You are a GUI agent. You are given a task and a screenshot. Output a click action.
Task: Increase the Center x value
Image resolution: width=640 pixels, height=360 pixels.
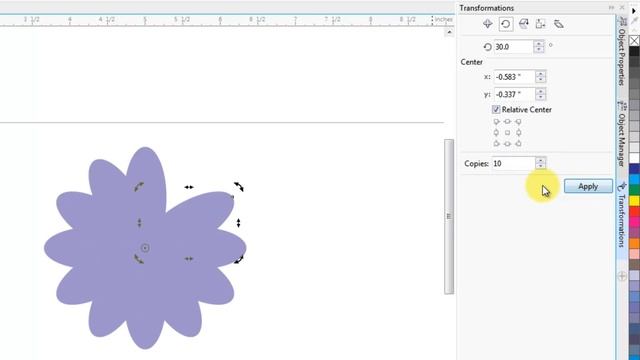[540, 73]
